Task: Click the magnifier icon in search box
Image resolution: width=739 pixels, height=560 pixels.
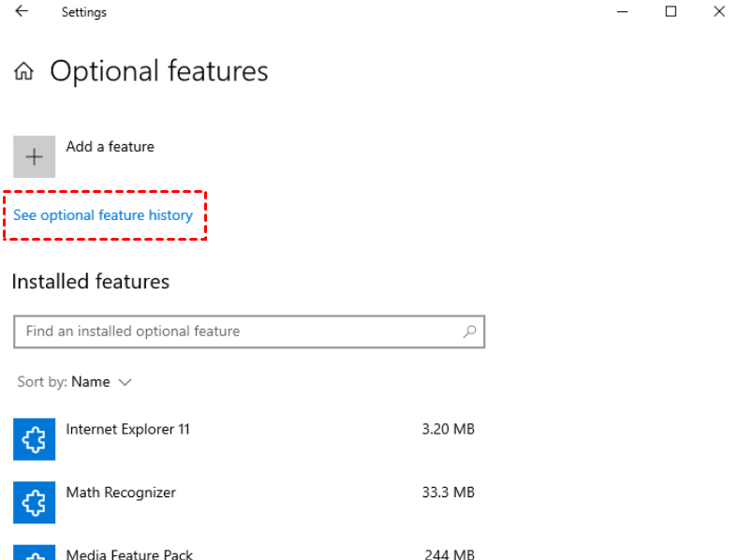Action: [x=469, y=332]
